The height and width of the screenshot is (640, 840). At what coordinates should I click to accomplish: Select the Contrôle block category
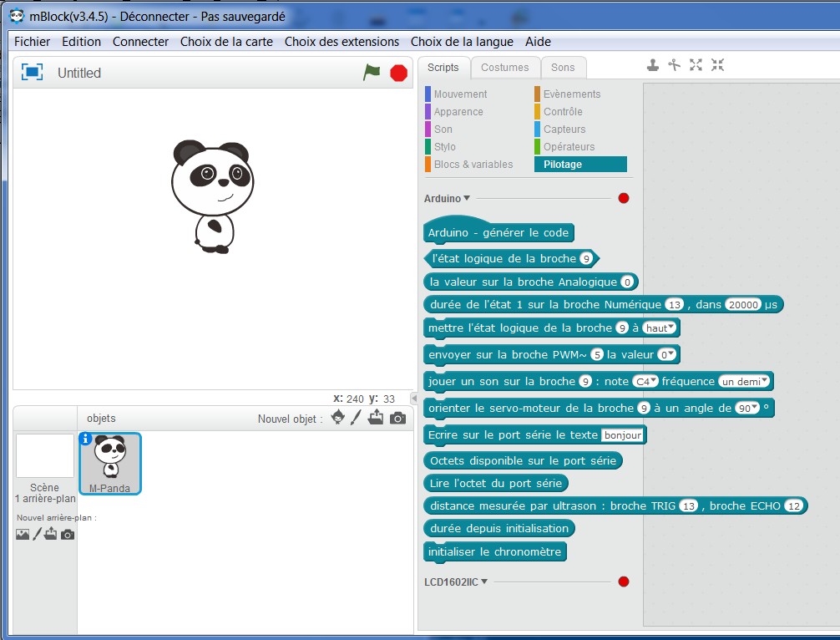562,112
